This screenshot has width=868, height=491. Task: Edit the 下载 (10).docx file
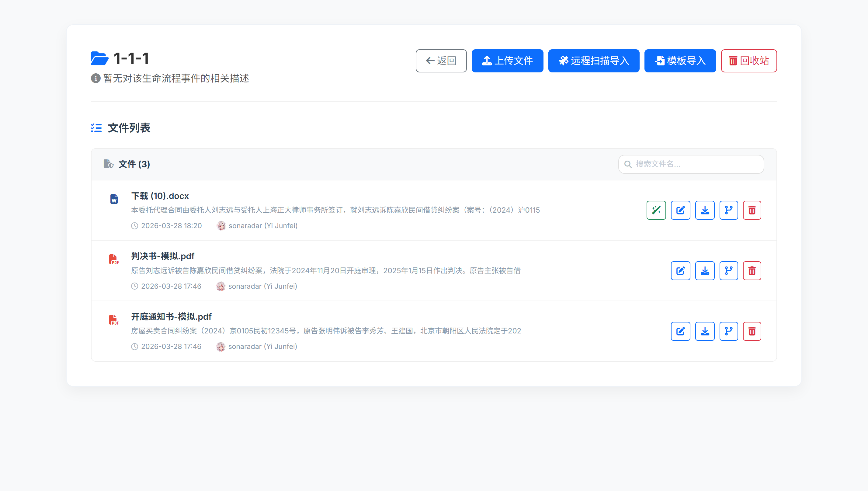coord(680,210)
